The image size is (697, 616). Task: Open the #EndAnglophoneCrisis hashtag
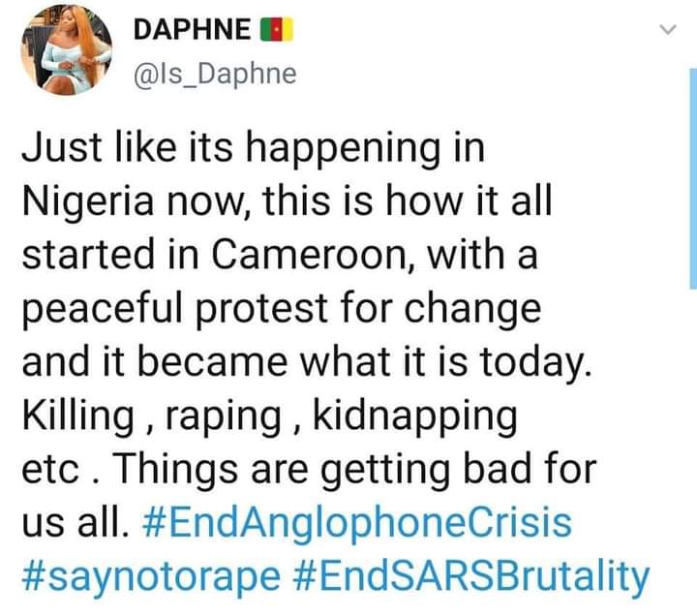tap(356, 523)
